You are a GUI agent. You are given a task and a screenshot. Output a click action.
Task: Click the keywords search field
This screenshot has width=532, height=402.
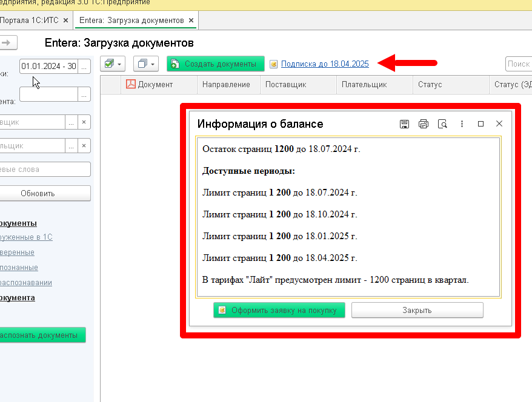(x=45, y=169)
